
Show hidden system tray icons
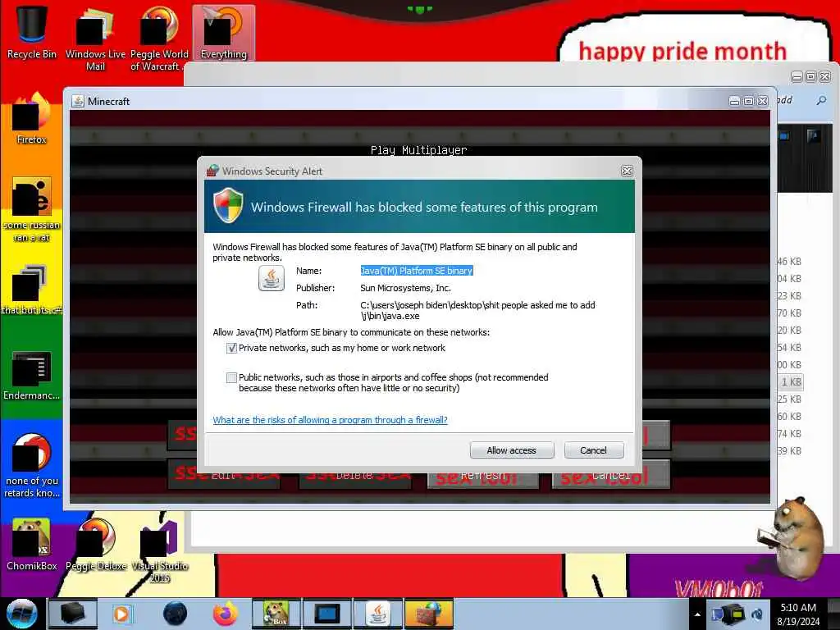(x=697, y=614)
